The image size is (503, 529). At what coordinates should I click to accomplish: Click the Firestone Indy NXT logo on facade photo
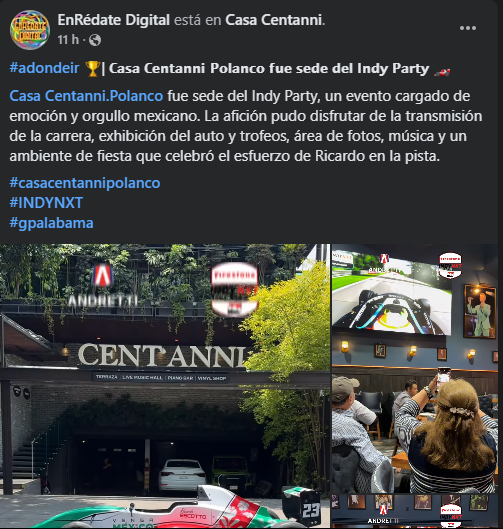tap(234, 289)
